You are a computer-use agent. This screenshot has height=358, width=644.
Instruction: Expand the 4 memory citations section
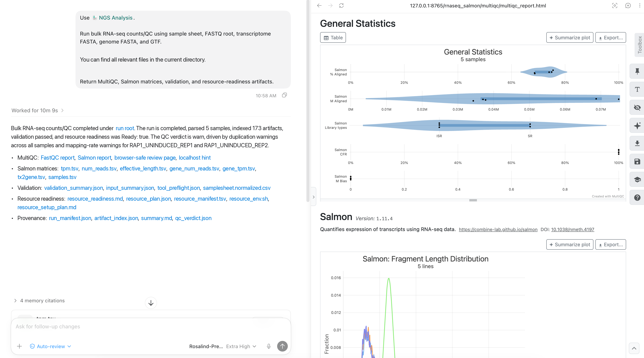[39, 301]
